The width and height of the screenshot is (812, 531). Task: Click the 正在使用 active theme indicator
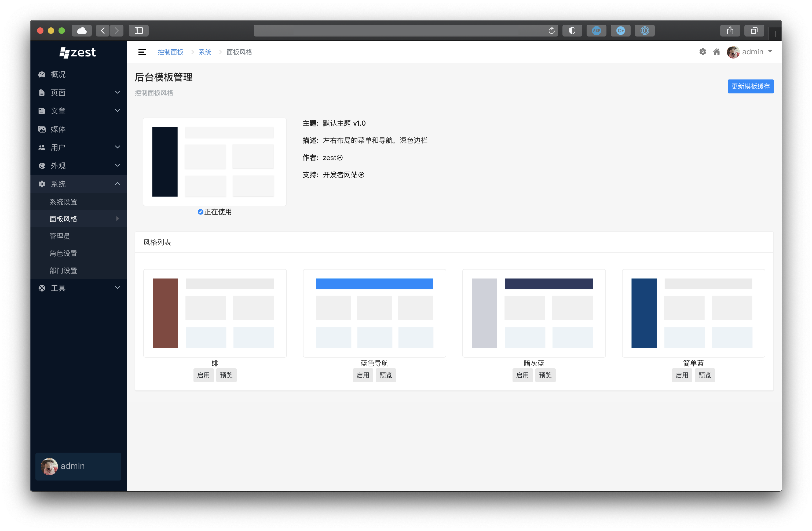click(x=215, y=212)
